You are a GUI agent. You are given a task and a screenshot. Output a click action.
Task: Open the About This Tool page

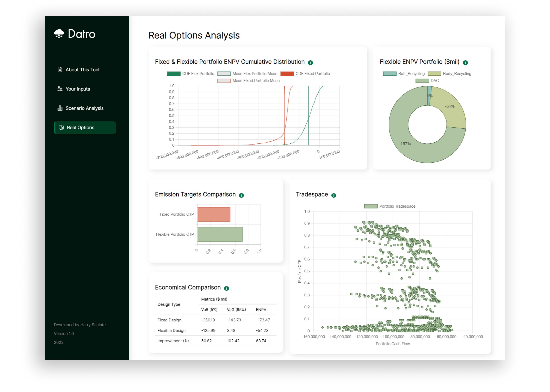click(x=82, y=70)
